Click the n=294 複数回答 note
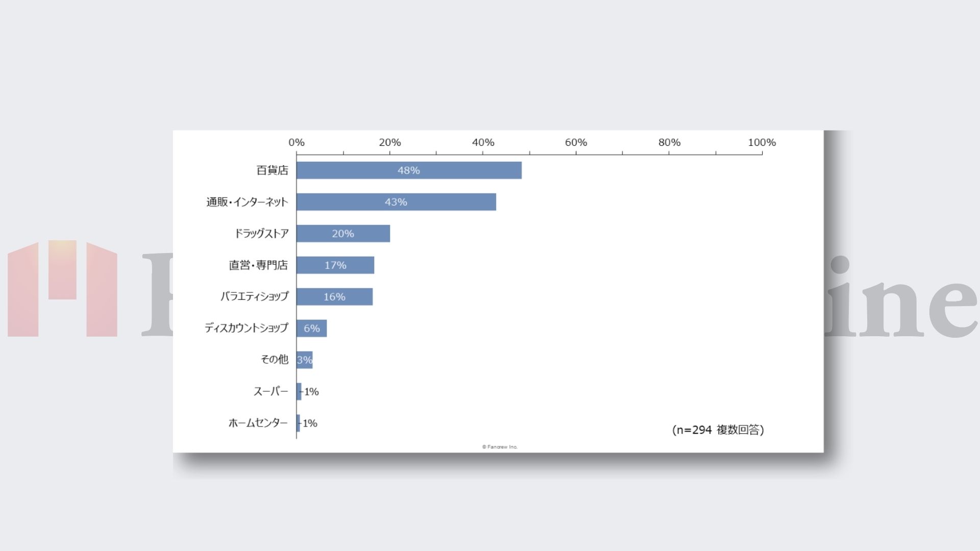The height and width of the screenshot is (551, 980). click(718, 430)
